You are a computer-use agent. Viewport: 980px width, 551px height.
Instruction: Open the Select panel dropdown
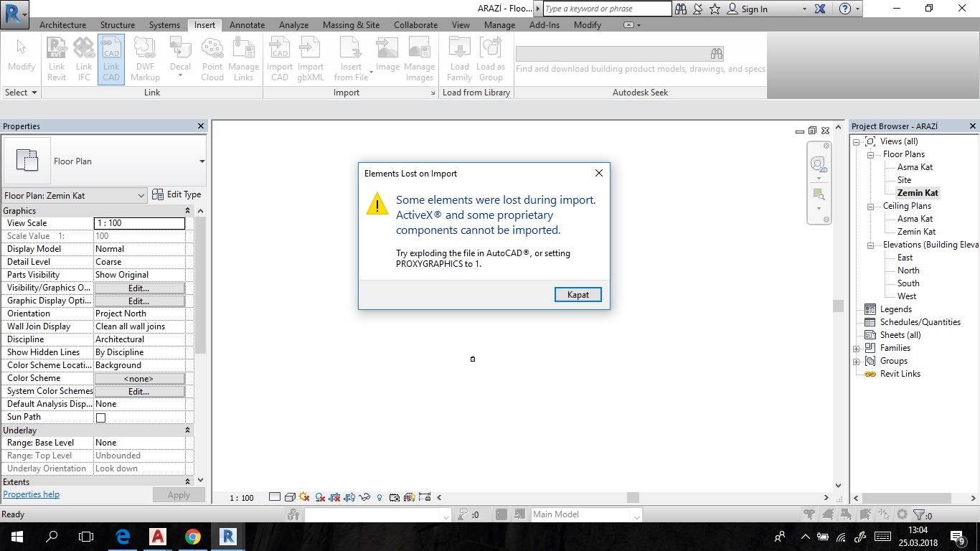tap(21, 93)
